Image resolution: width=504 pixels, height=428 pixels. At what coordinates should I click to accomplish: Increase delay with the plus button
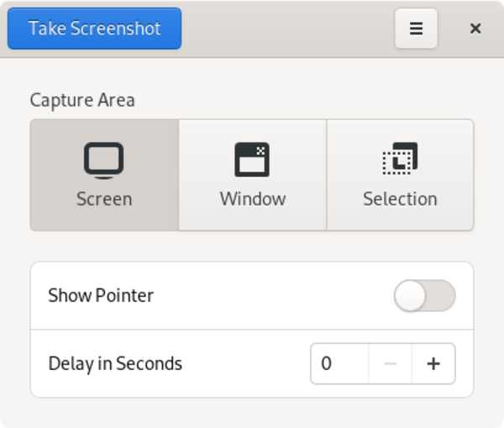pos(433,363)
